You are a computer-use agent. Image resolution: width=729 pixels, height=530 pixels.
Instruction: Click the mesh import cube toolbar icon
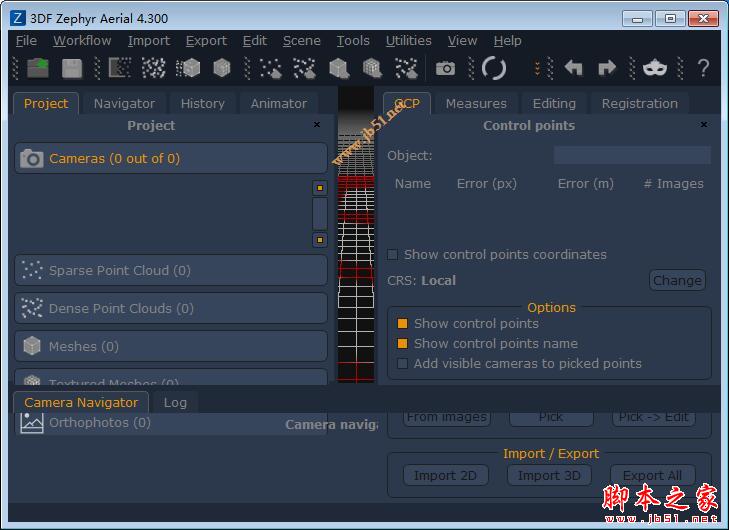(x=339, y=69)
